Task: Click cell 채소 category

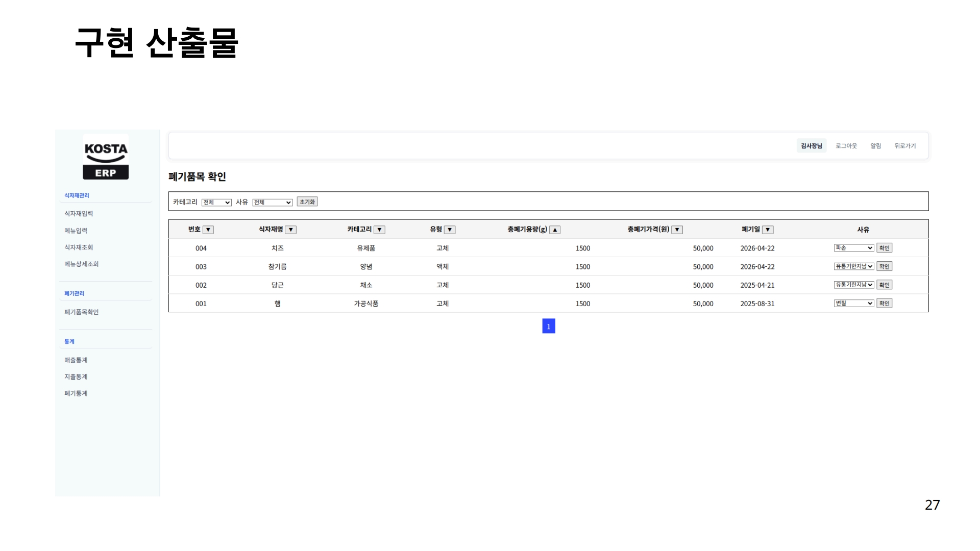Action: click(x=366, y=285)
